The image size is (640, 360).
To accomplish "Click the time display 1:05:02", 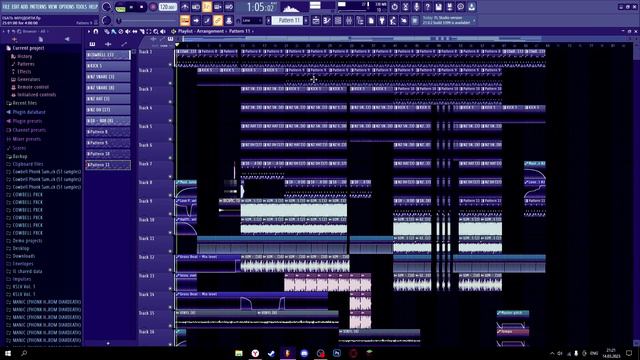I will pos(261,7).
